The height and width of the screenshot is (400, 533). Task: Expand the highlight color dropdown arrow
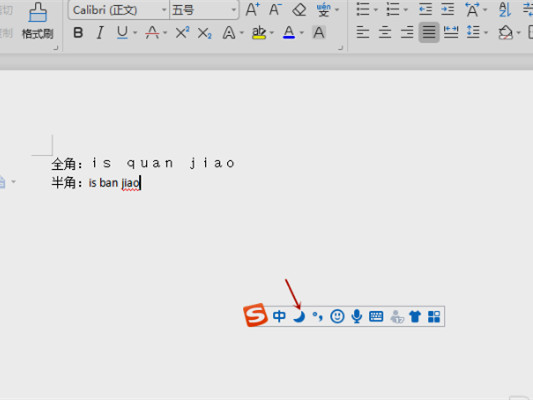click(x=271, y=33)
